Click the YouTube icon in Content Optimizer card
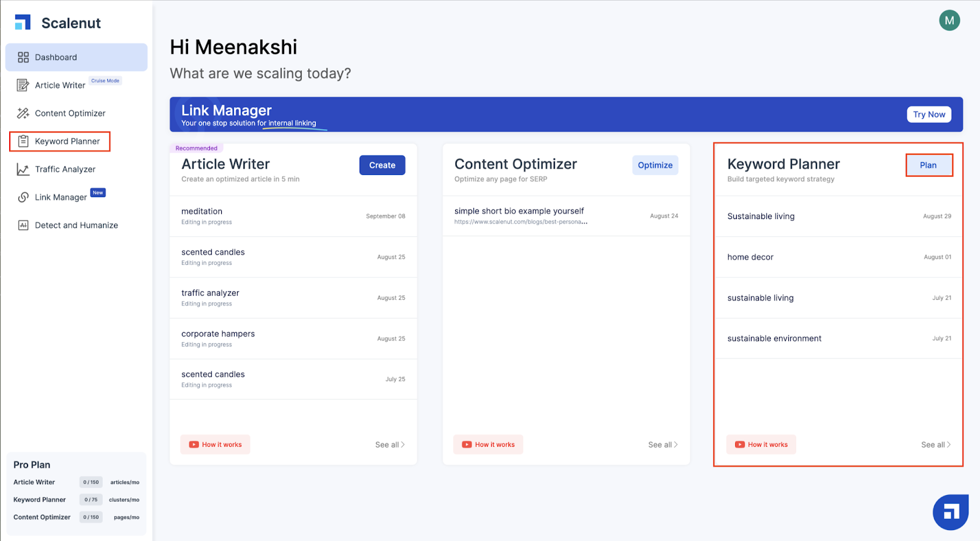 point(467,445)
